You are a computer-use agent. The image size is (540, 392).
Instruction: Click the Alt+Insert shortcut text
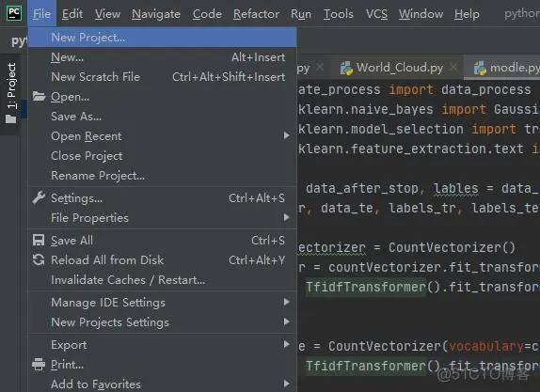tap(259, 57)
